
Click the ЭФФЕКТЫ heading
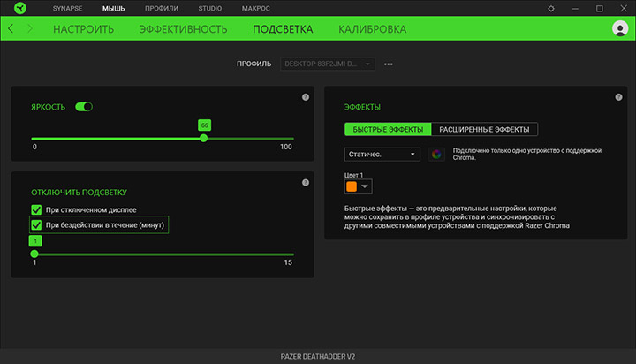tap(362, 107)
